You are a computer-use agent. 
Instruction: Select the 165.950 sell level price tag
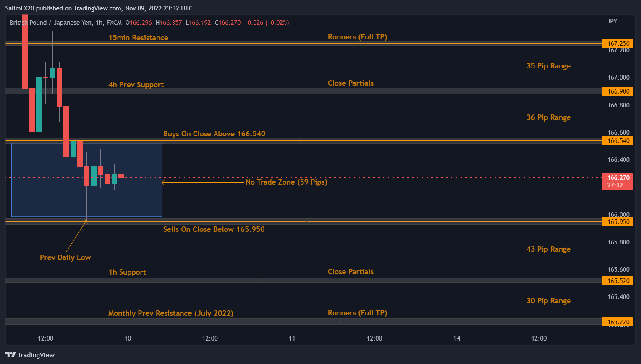[x=618, y=222]
